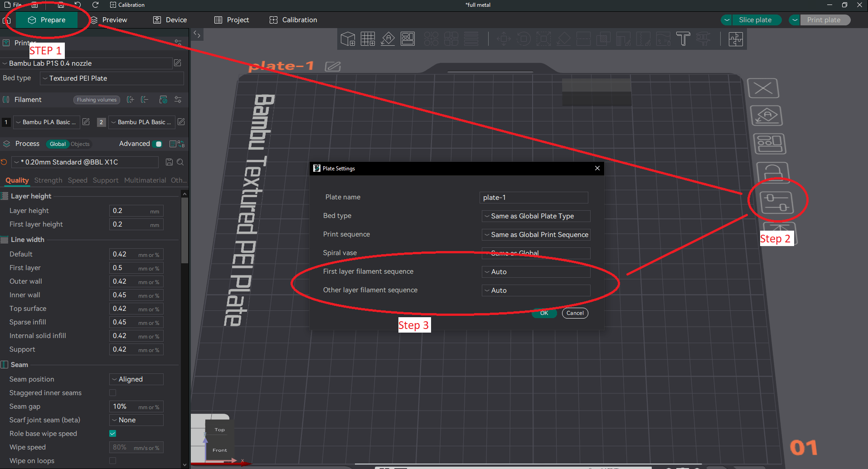The width and height of the screenshot is (868, 469).
Task: Open the Strength settings tab
Action: 48,180
